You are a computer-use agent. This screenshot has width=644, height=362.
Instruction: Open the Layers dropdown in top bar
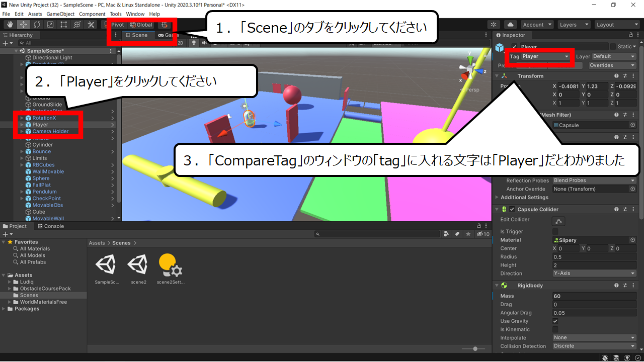pyautogui.click(x=574, y=25)
